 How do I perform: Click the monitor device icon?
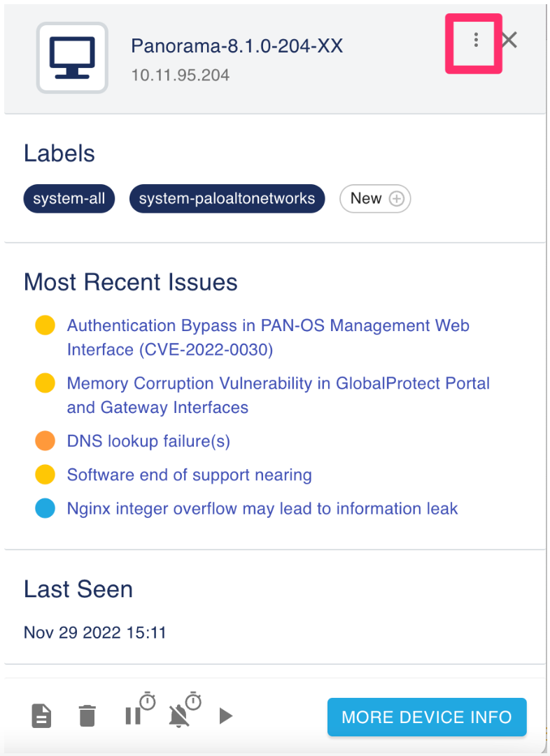pyautogui.click(x=72, y=57)
